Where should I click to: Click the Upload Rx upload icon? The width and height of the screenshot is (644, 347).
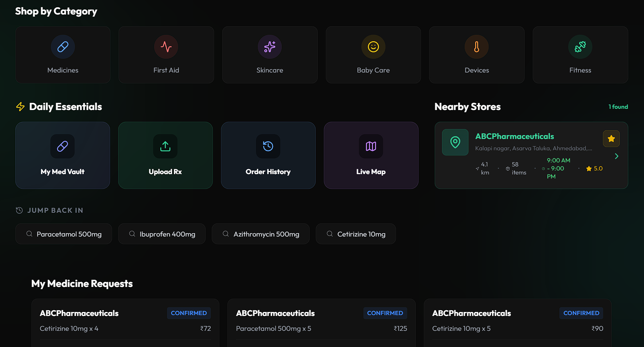pyautogui.click(x=165, y=146)
